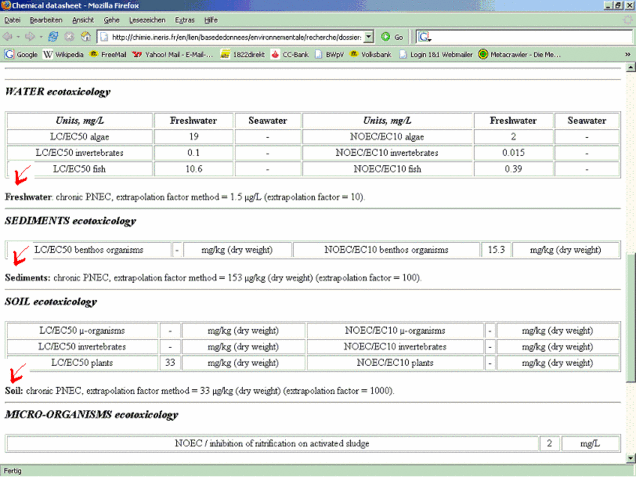Select the NOEC/EC10 invertebrates value 0.015
The width and height of the screenshot is (636, 477).
514,153
